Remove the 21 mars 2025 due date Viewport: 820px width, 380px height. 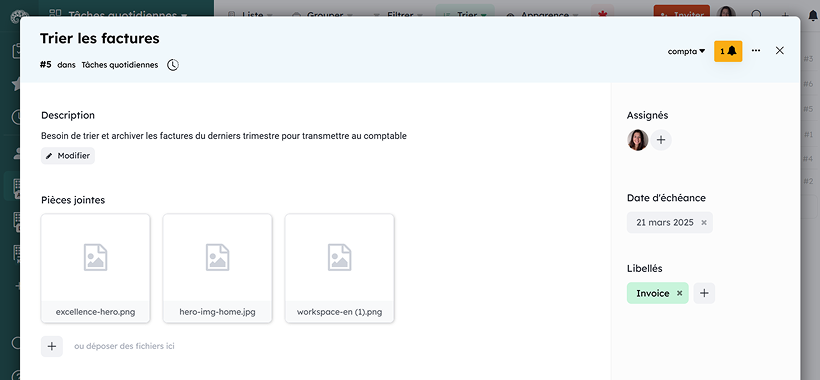coord(704,223)
